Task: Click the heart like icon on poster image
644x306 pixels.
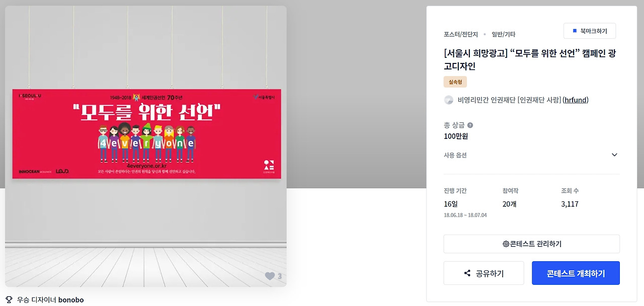Action: click(x=270, y=276)
